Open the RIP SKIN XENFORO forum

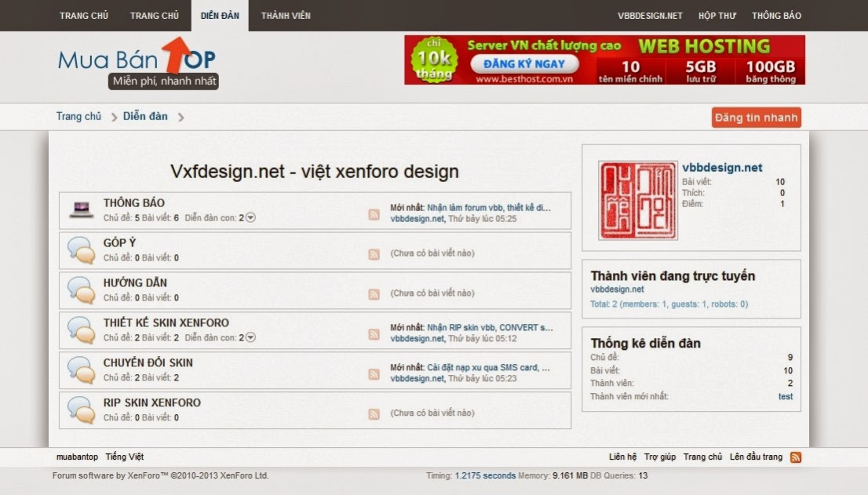[x=151, y=402]
